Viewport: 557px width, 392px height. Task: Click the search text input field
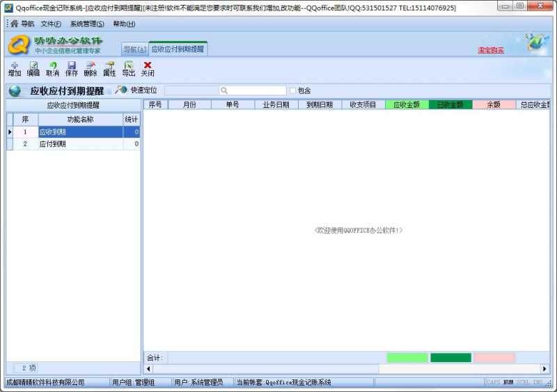click(253, 91)
